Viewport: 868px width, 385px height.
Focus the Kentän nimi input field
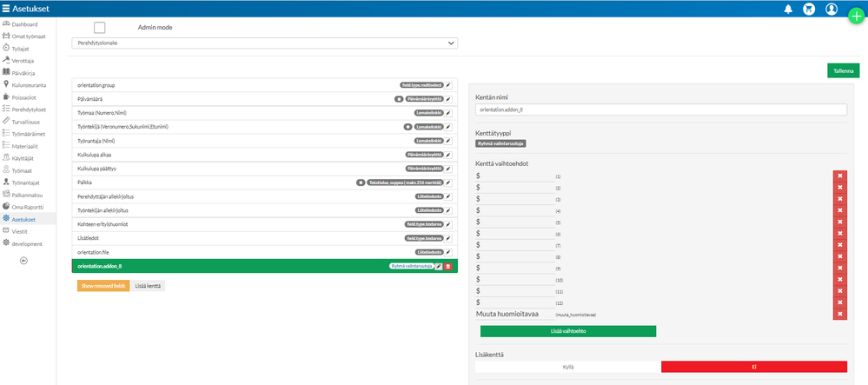click(661, 110)
